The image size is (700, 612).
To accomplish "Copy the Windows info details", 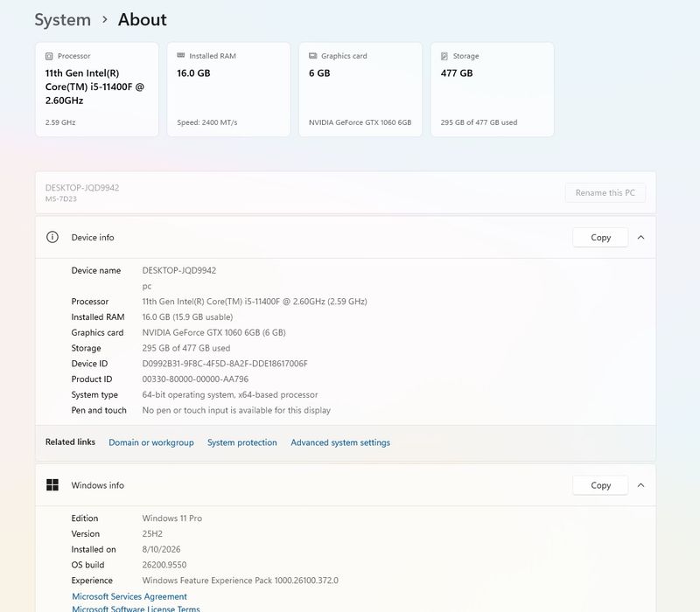I will click(x=600, y=485).
